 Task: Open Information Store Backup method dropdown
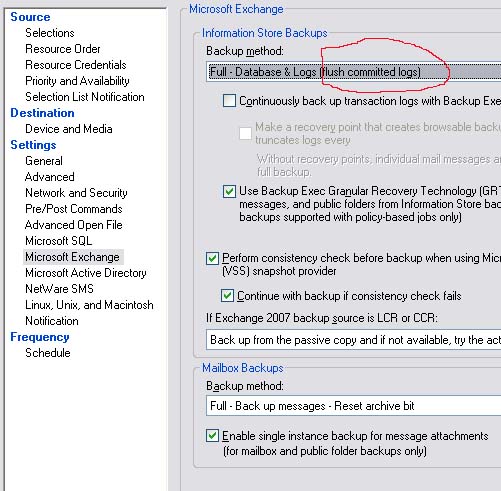[354, 72]
